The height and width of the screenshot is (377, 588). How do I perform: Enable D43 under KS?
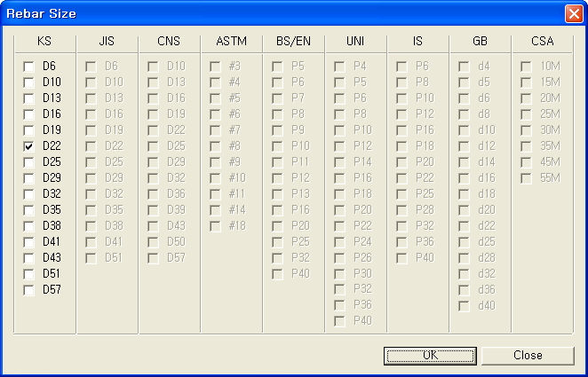28,258
